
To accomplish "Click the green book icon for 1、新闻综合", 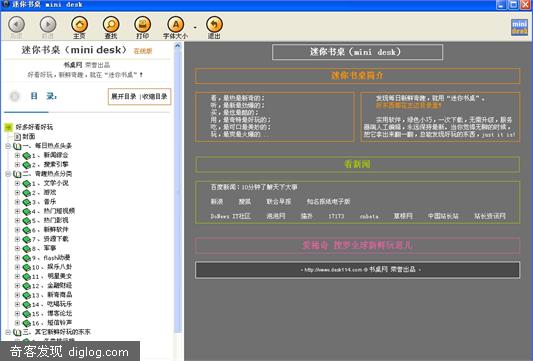I will click(27, 156).
